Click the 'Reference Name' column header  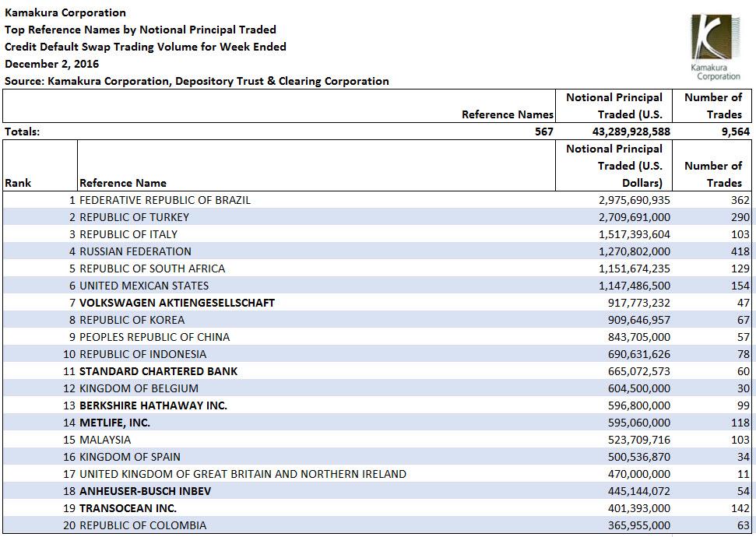tap(123, 183)
